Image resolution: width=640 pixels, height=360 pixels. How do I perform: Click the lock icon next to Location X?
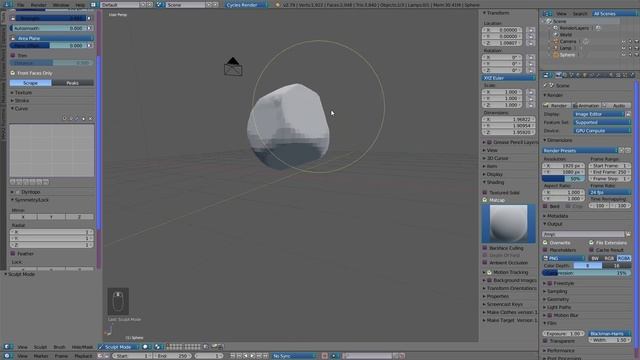point(531,30)
